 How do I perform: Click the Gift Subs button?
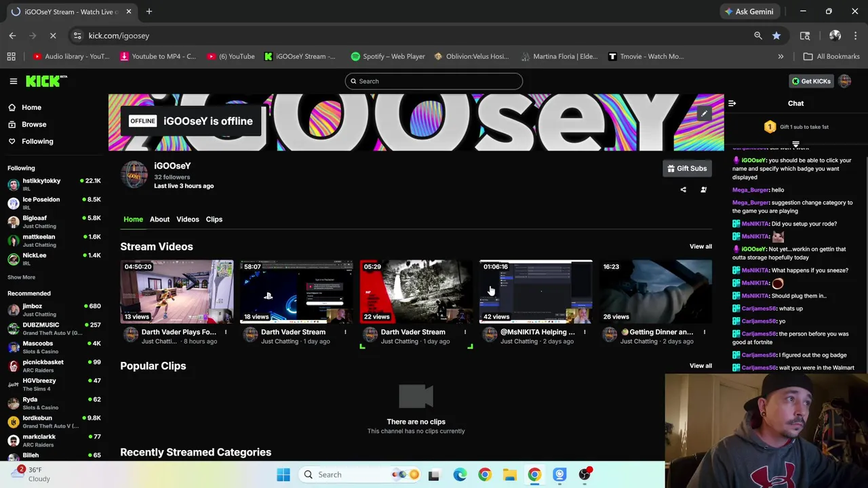point(686,168)
